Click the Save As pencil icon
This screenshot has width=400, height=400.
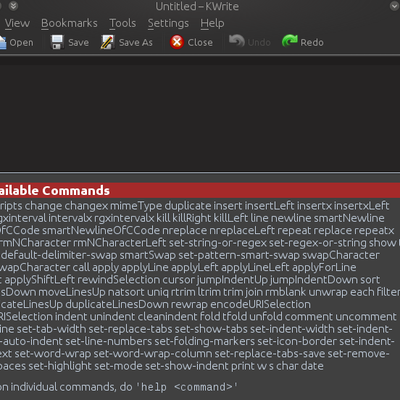coord(108,43)
